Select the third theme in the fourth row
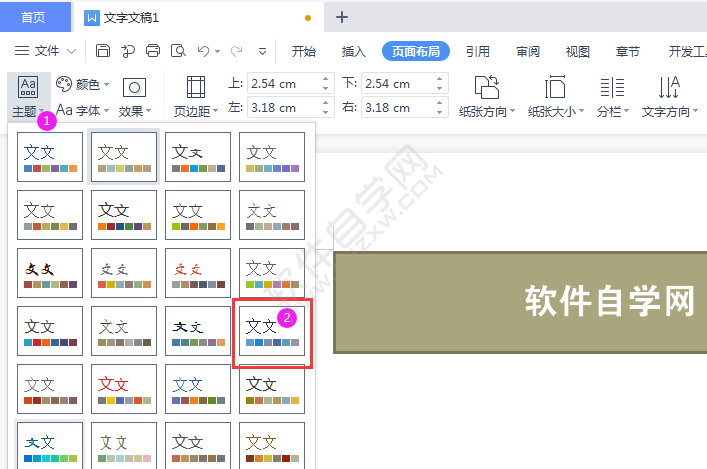Image resolution: width=707 pixels, height=469 pixels. (198, 331)
